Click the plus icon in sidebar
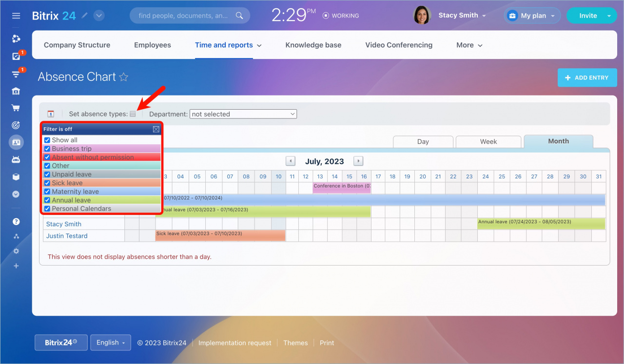The width and height of the screenshot is (624, 364). (16, 266)
